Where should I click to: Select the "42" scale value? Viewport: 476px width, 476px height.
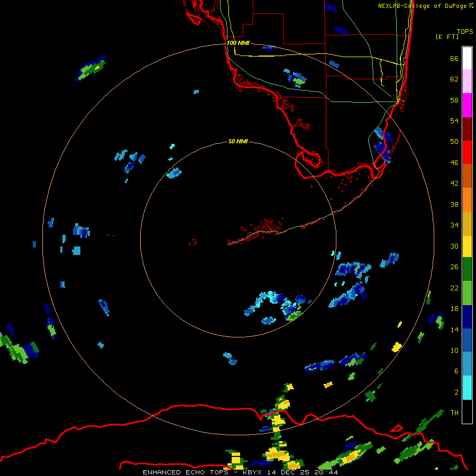pyautogui.click(x=454, y=184)
